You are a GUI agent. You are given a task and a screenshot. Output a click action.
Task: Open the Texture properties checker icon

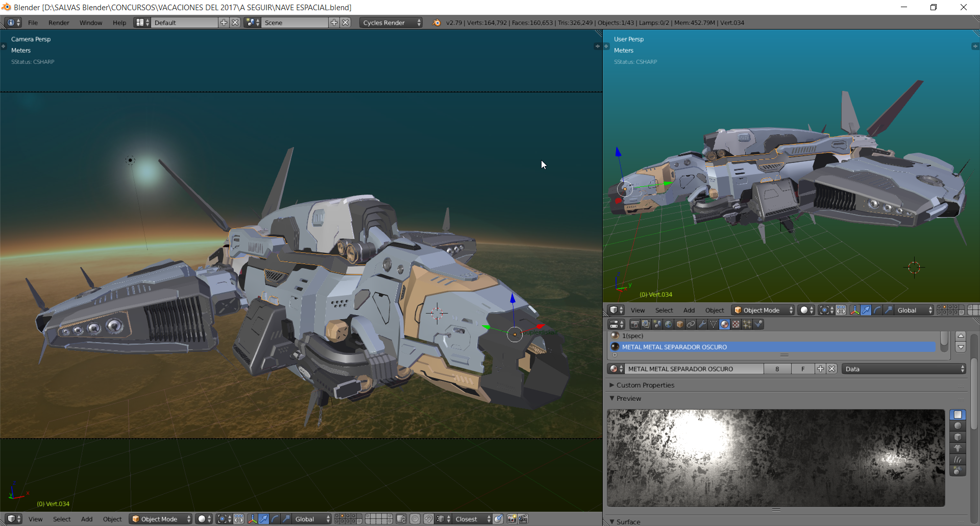pyautogui.click(x=736, y=324)
